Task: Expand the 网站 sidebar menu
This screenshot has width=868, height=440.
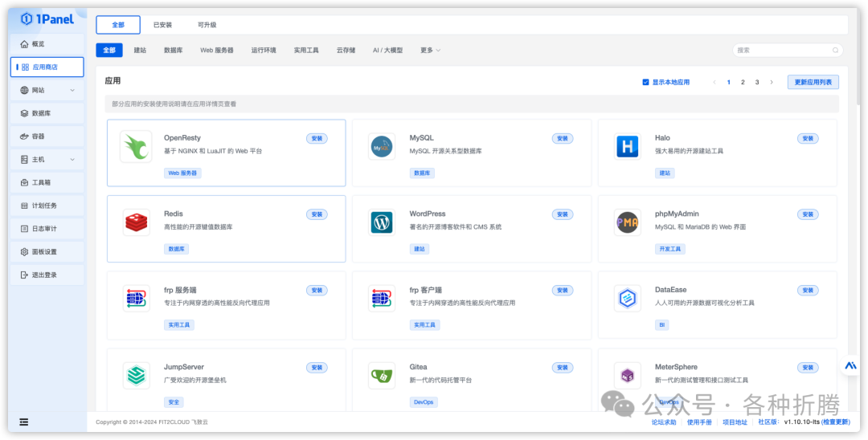Action: pyautogui.click(x=47, y=90)
